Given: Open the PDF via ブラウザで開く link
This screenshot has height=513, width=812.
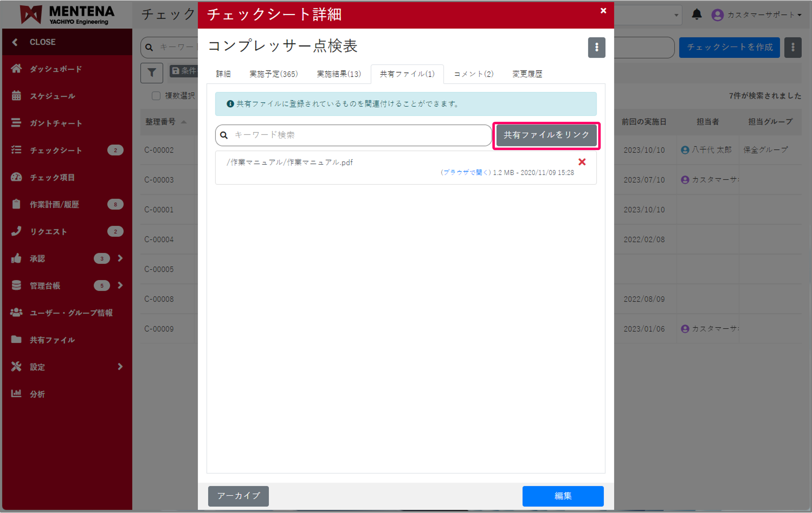Looking at the screenshot, I should click(466, 172).
